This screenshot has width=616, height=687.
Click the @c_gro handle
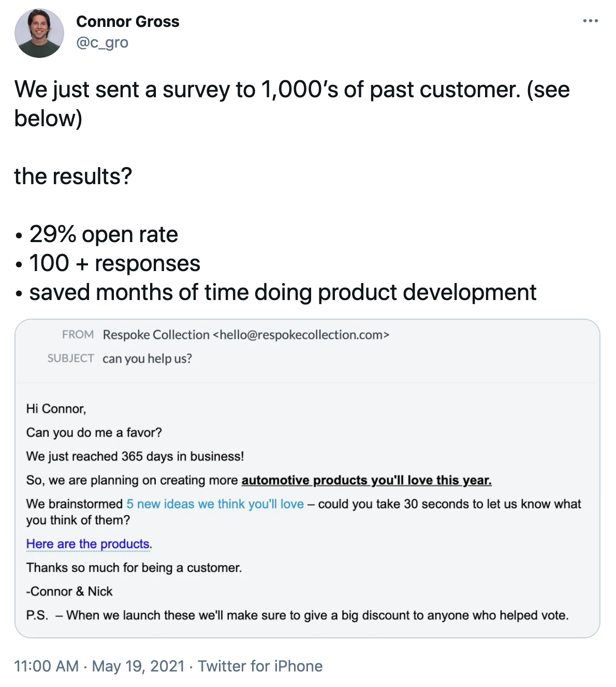pos(102,42)
